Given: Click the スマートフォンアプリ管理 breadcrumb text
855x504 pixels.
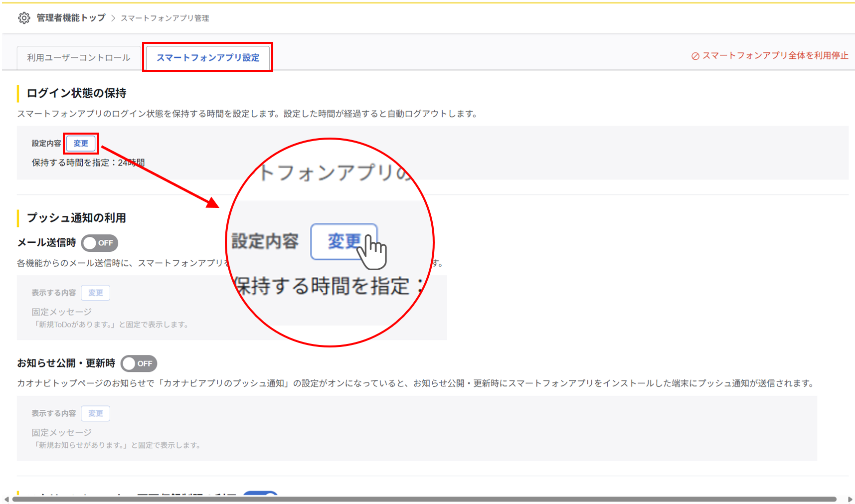Looking at the screenshot, I should 165,18.
